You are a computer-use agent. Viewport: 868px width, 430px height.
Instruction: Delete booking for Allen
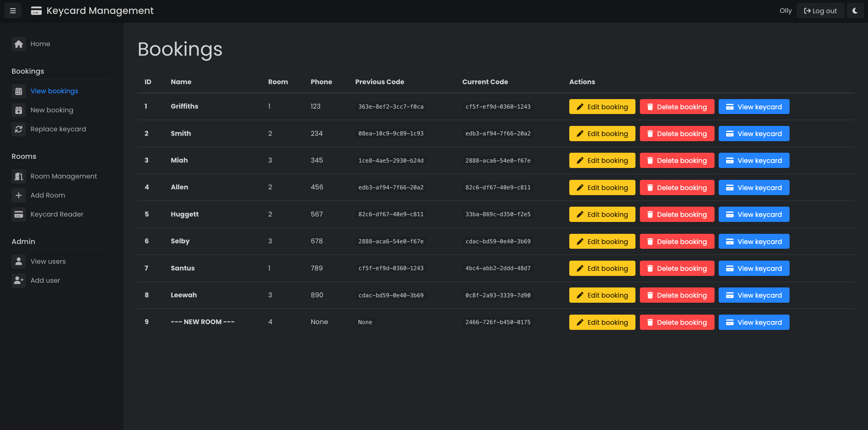(677, 188)
